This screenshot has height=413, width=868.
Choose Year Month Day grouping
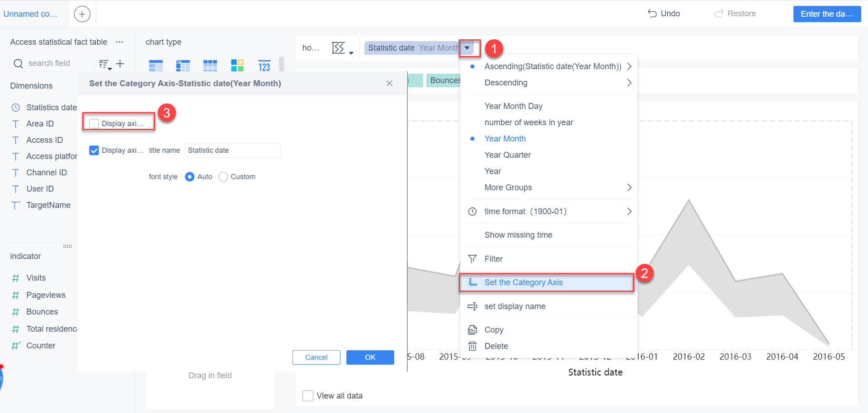pyautogui.click(x=514, y=106)
